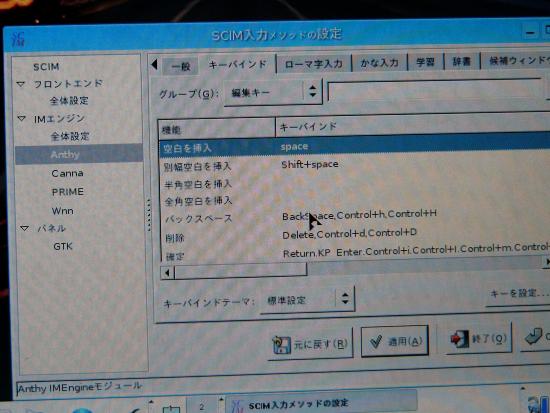Open the キーバインドテーマ dropdown showing 標準設定
Screen dimensions: 550x413
click(307, 300)
